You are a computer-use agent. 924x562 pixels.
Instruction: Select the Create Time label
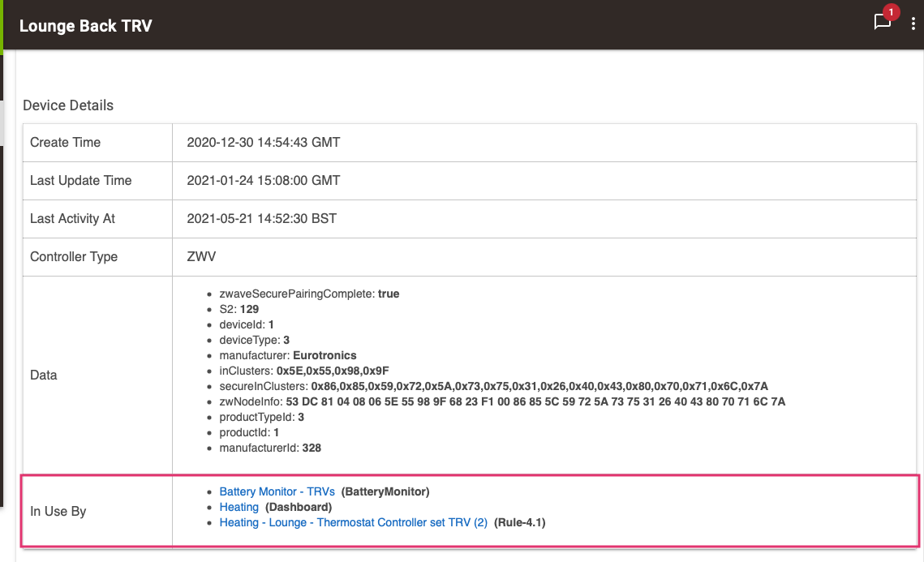(66, 142)
